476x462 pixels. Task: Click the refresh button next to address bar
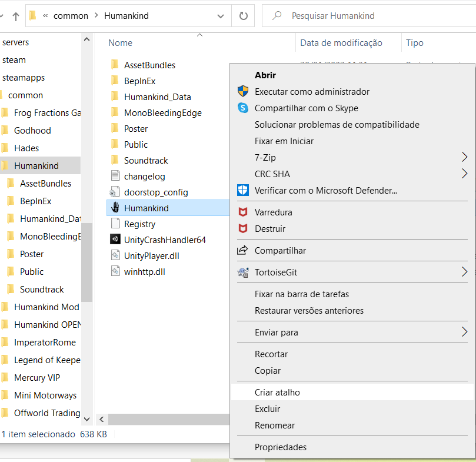243,16
